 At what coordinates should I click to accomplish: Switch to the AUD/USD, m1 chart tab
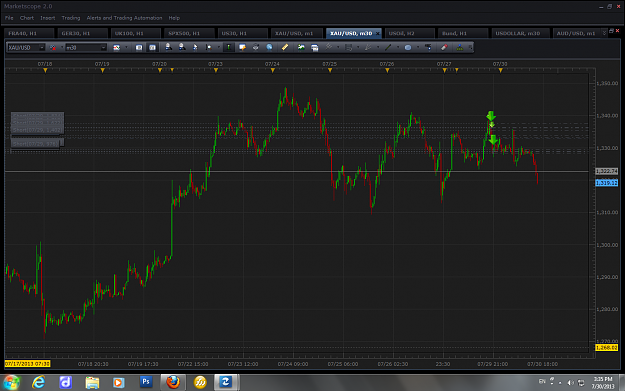(x=577, y=33)
